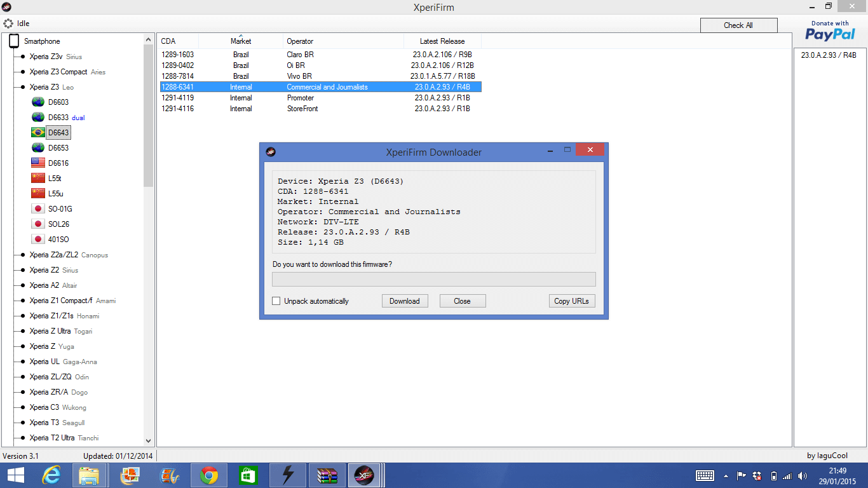Collapse the Xperia Z3 Leo node

[22, 87]
